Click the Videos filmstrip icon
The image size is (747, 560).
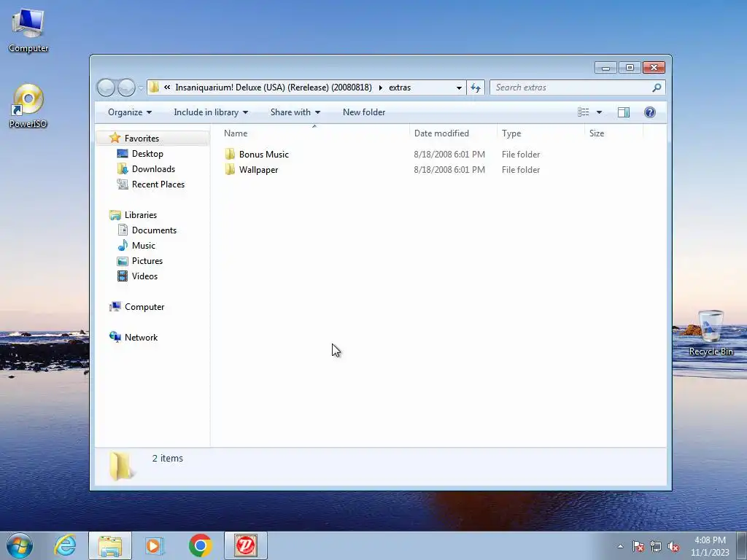tap(123, 276)
